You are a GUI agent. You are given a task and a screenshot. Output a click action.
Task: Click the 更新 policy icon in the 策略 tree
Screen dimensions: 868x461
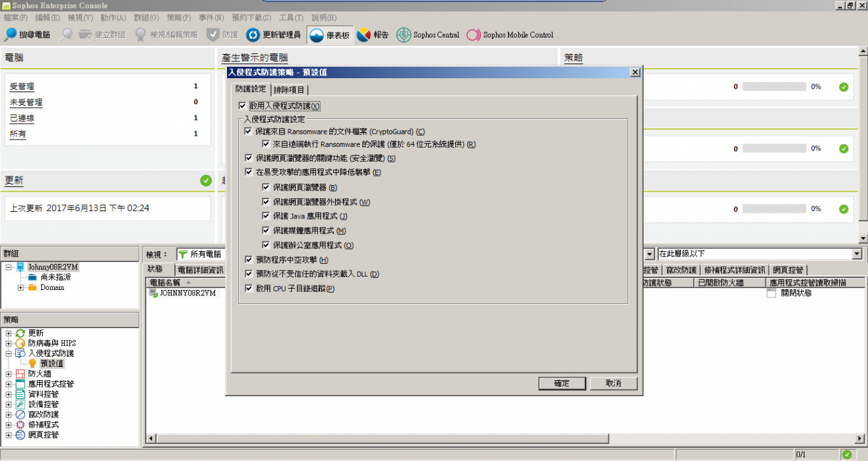21,333
